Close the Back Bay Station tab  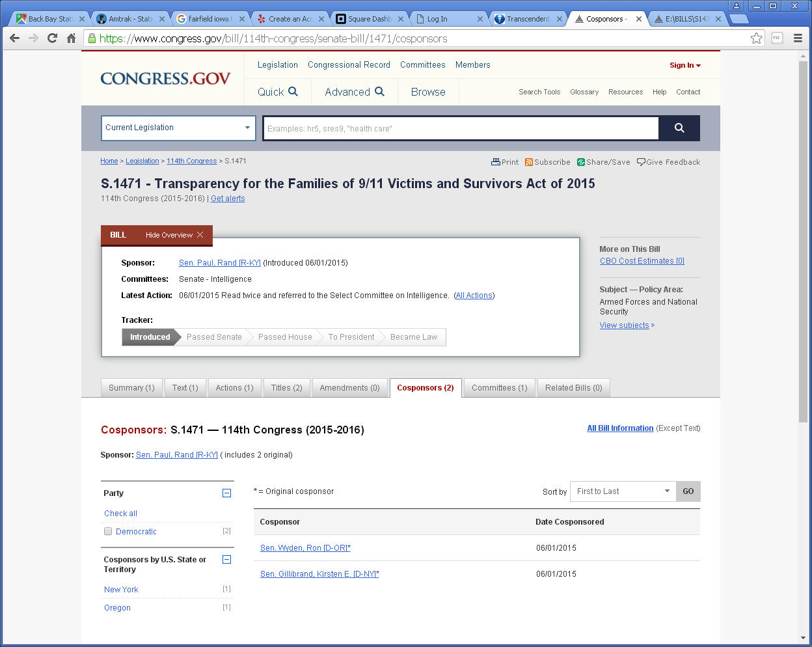pyautogui.click(x=82, y=19)
